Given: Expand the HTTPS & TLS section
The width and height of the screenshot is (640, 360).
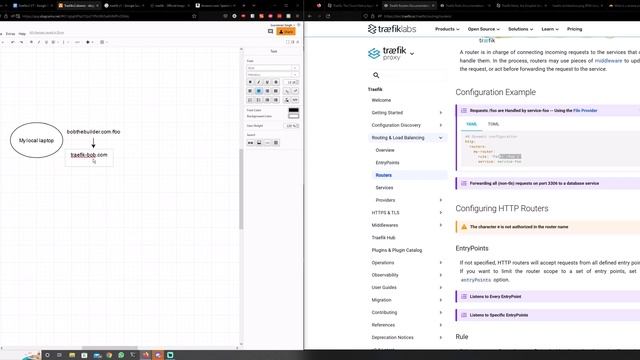Looking at the screenshot, I should click(441, 213).
